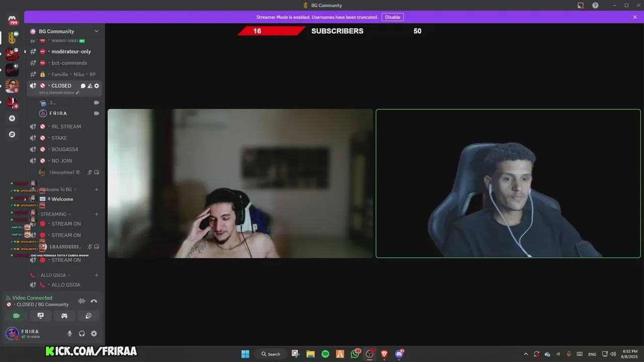
Task: Mute microphone in user panel
Action: pos(70,333)
